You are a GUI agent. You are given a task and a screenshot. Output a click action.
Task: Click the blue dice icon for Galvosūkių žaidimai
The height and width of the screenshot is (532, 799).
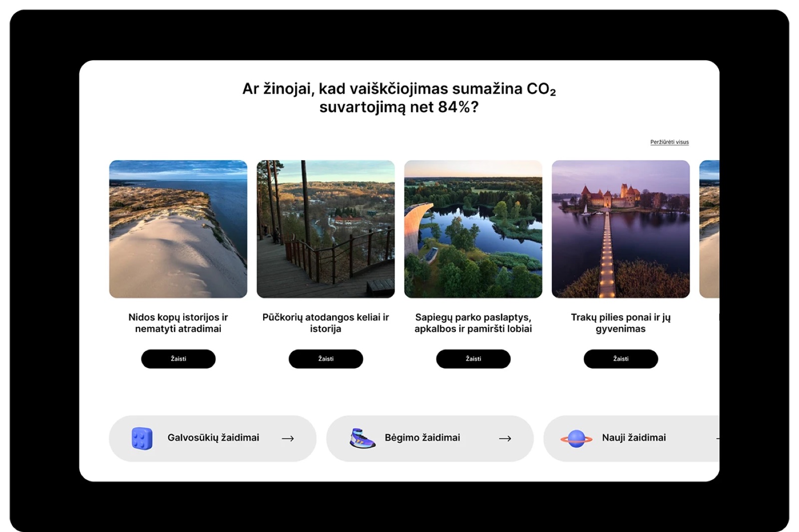[x=142, y=439]
